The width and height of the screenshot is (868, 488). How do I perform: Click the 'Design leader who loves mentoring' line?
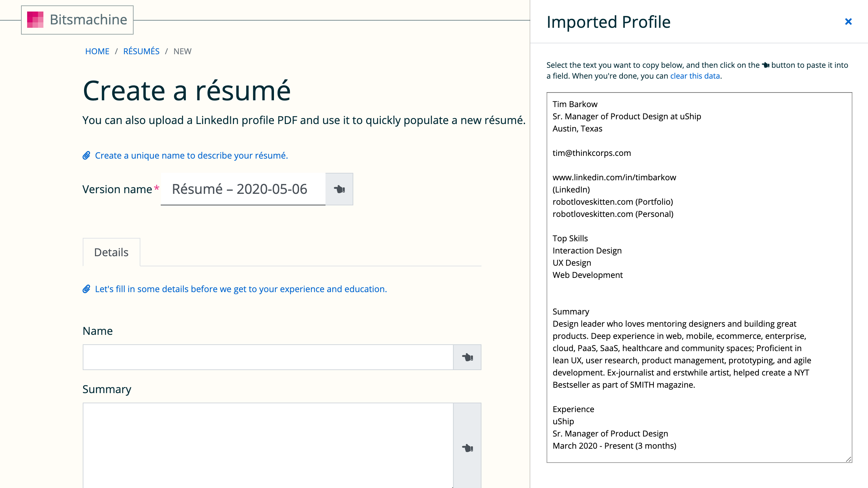click(x=674, y=324)
